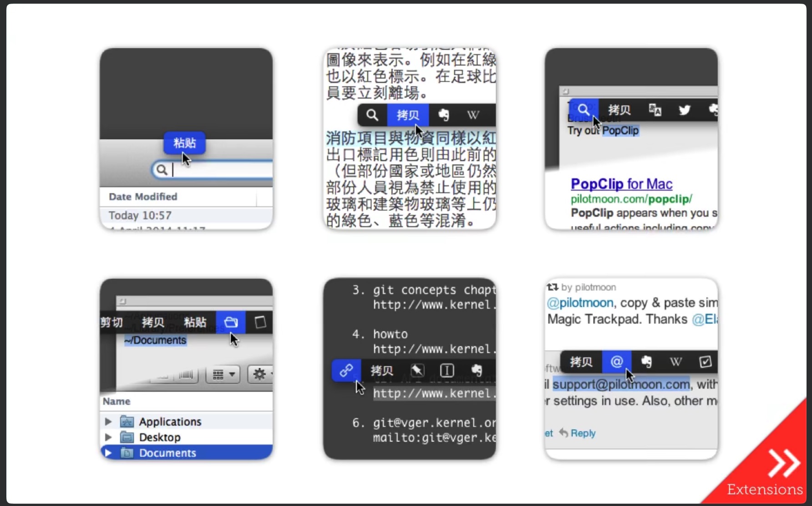This screenshot has width=812, height=506.
Task: Click the highlighted open-folder icon
Action: click(231, 322)
